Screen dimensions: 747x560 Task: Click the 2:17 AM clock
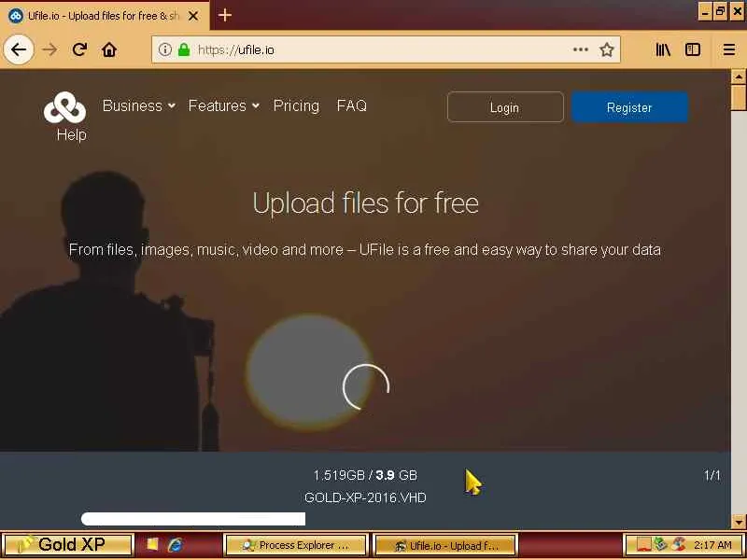coord(712,545)
